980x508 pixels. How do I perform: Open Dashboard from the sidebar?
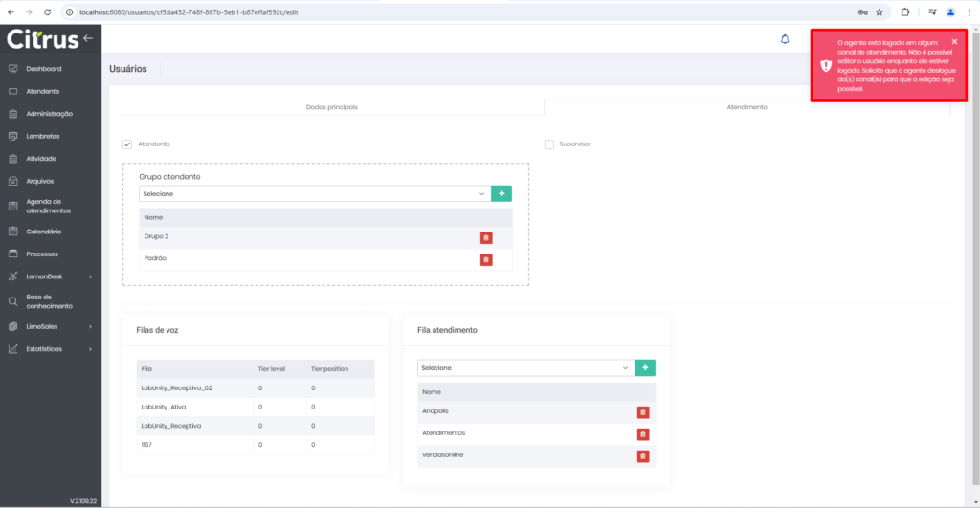point(44,69)
